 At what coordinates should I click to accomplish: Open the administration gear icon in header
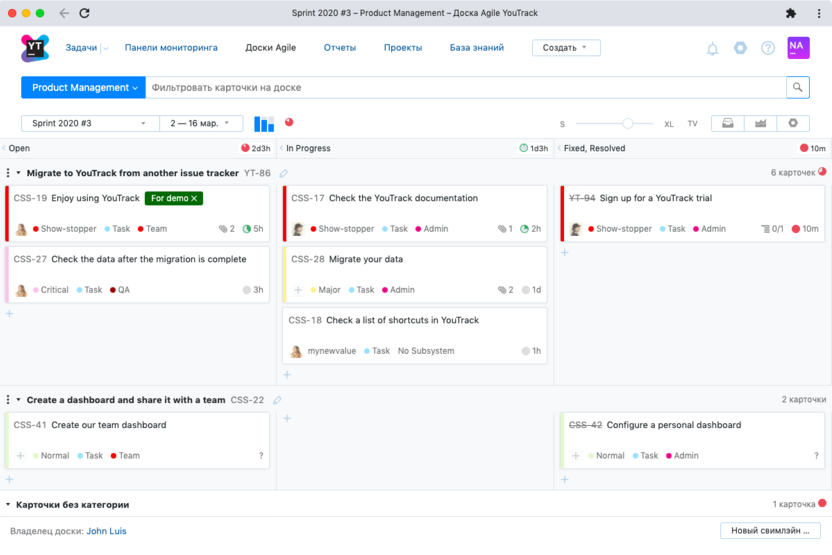click(x=740, y=48)
